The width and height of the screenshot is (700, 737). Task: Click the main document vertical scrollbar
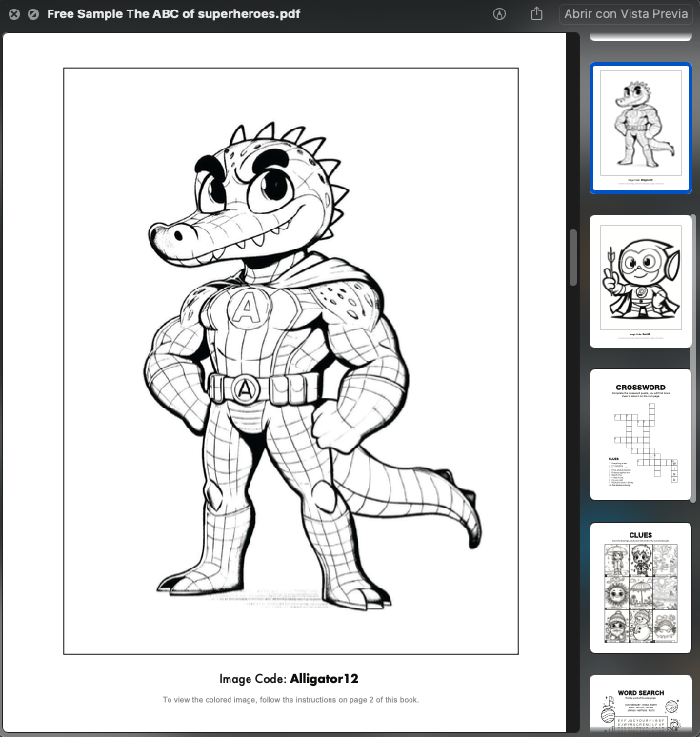click(572, 257)
